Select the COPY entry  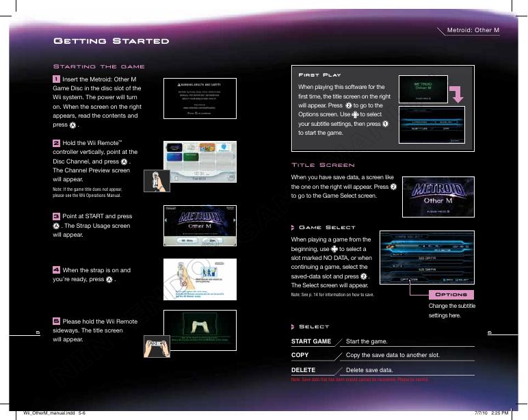point(300,355)
